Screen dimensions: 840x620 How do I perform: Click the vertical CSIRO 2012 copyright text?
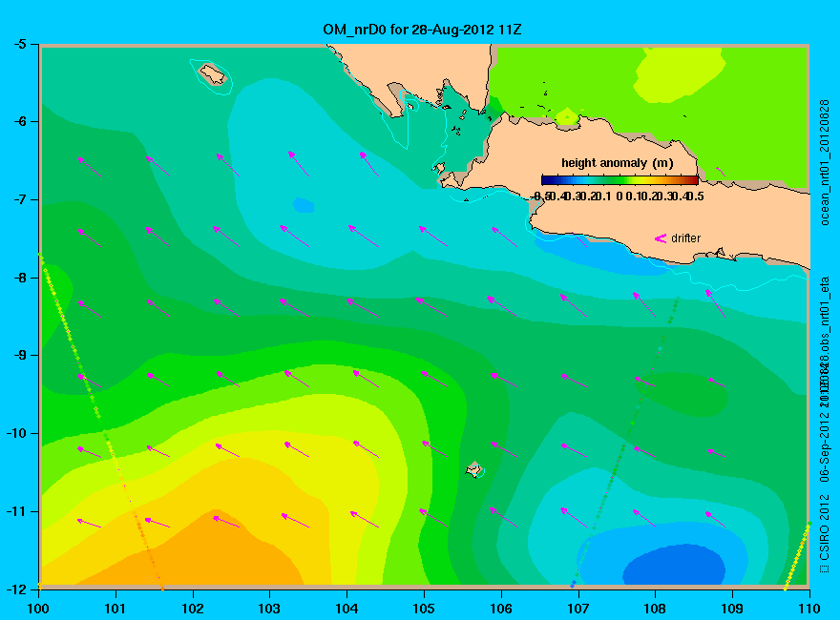pos(825,534)
